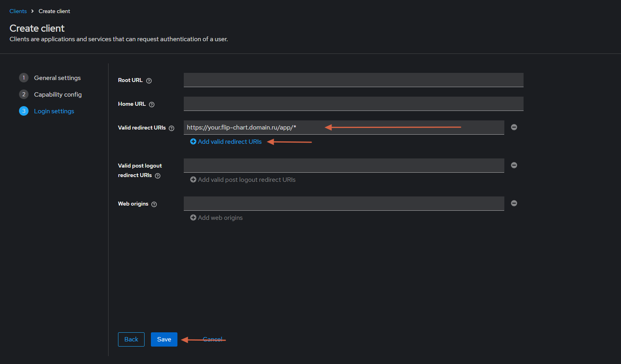Open the Clients breadcrumb link
The height and width of the screenshot is (364, 621).
point(18,11)
